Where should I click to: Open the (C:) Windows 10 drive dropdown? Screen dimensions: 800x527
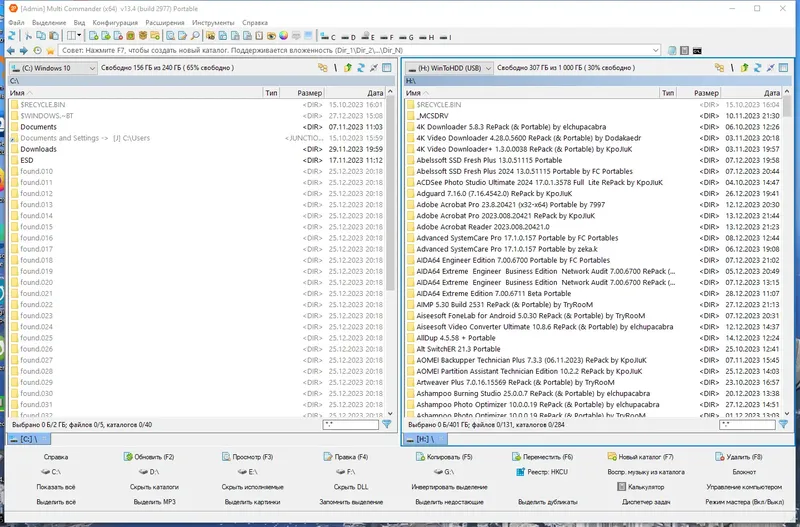[53, 68]
